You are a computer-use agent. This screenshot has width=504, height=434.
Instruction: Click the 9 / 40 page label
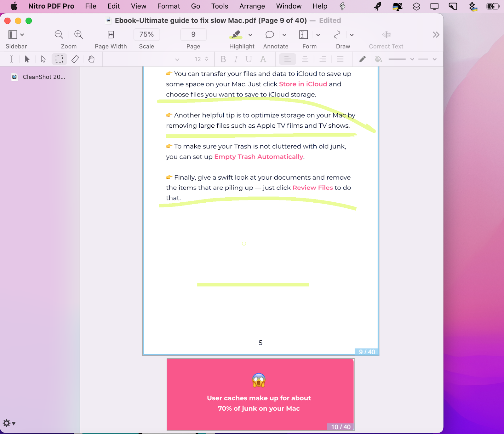pyautogui.click(x=367, y=352)
